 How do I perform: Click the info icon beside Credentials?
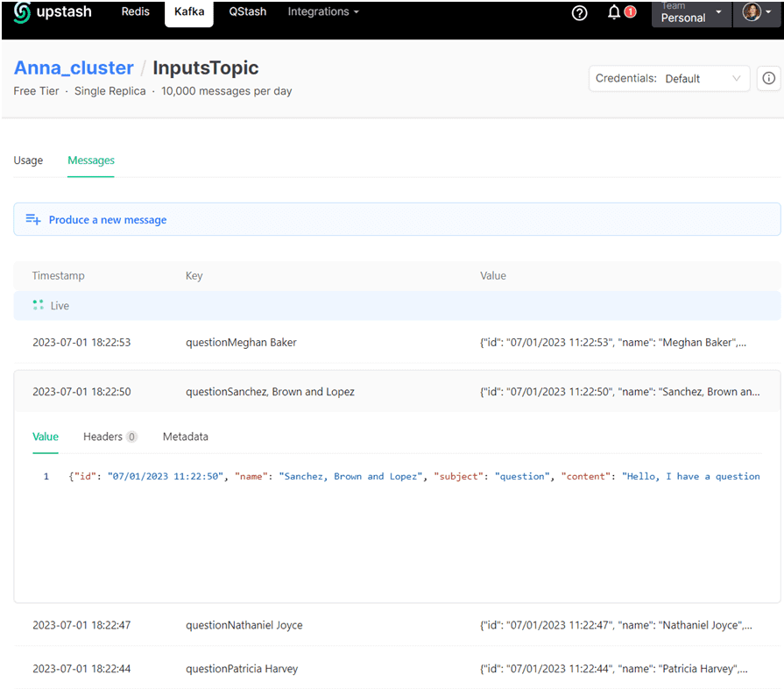point(768,78)
